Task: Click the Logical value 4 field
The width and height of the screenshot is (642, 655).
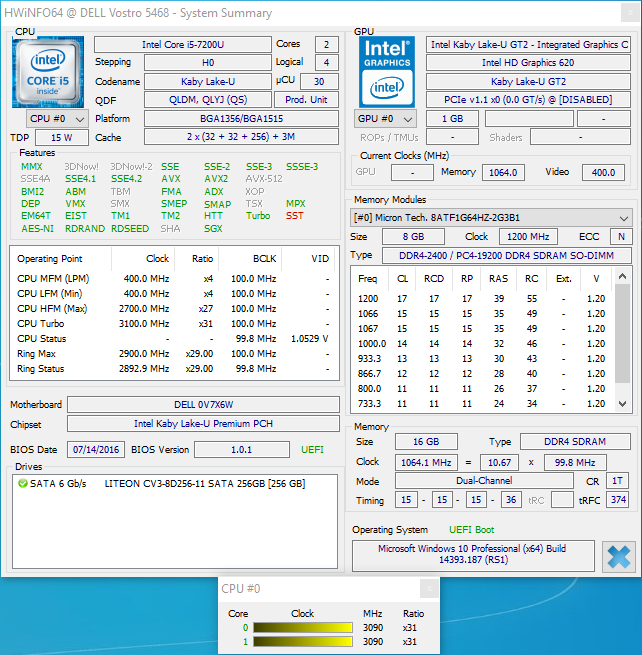Action: [x=327, y=63]
